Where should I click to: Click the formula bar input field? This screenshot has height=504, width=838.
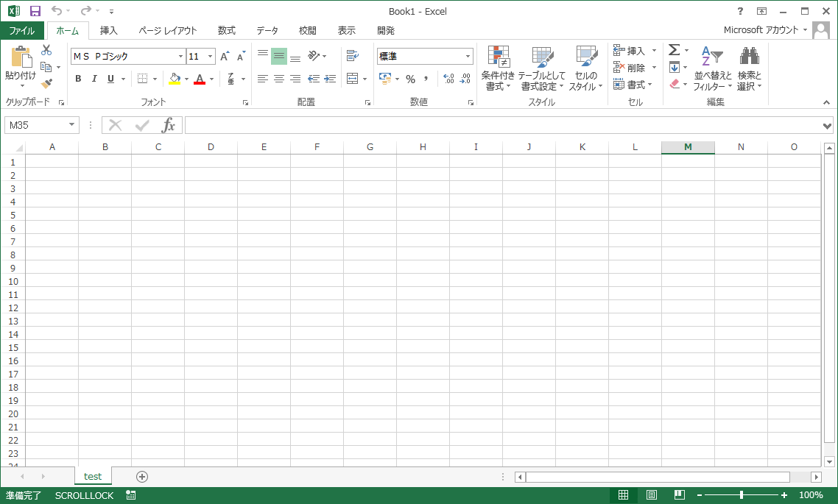click(x=501, y=125)
